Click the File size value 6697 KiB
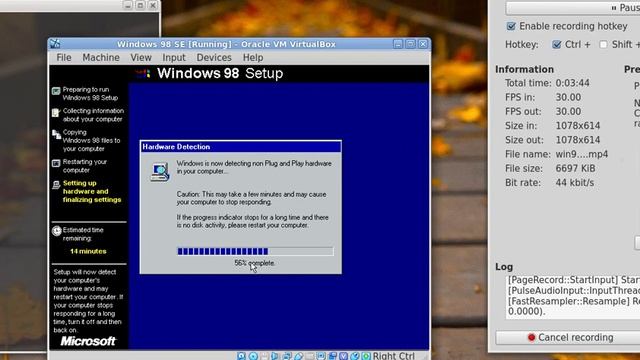 [x=575, y=169]
